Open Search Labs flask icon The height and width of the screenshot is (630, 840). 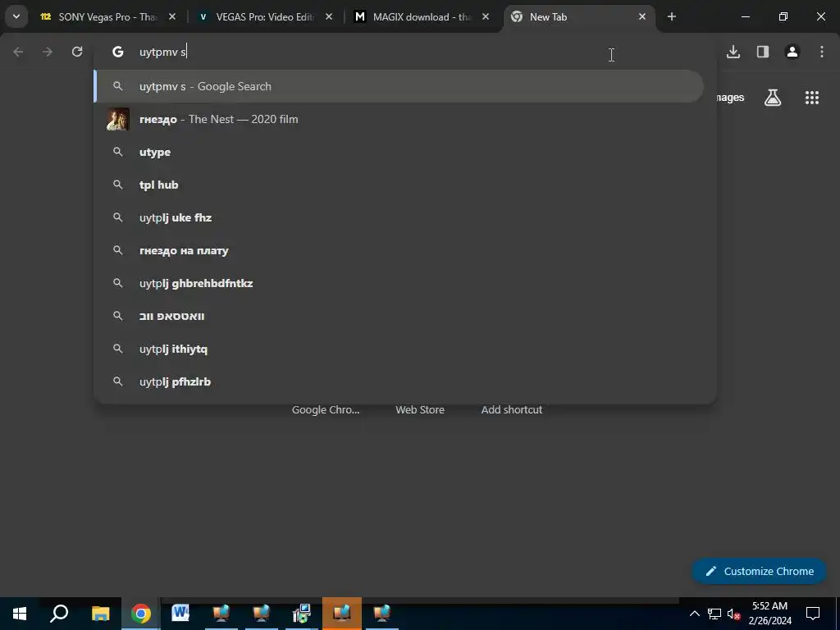773,98
